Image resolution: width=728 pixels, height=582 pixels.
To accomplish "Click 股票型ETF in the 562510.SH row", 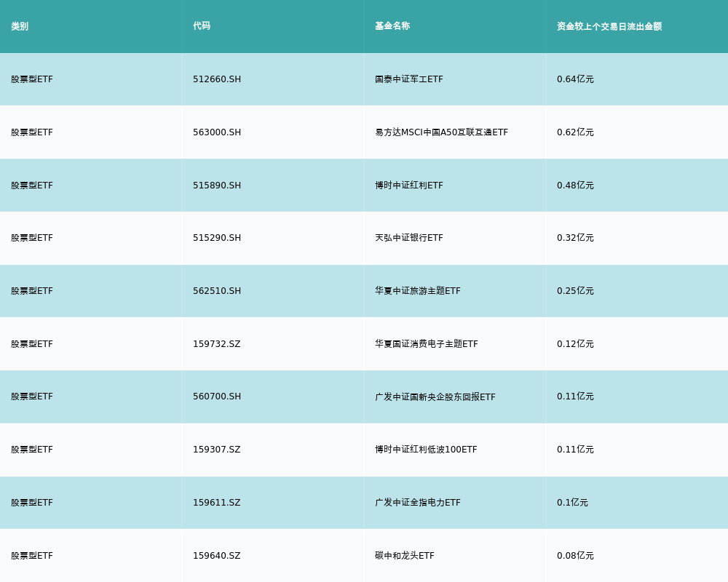I will pyautogui.click(x=32, y=291).
